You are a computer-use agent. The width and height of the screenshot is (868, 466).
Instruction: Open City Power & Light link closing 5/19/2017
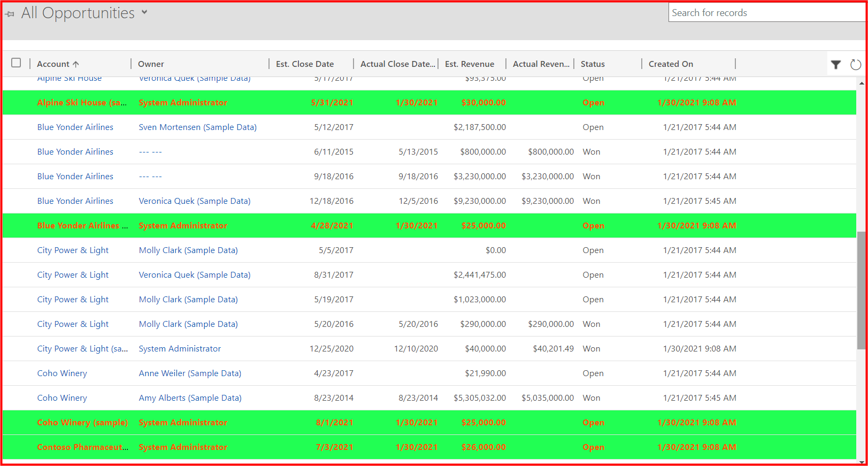pos(73,299)
